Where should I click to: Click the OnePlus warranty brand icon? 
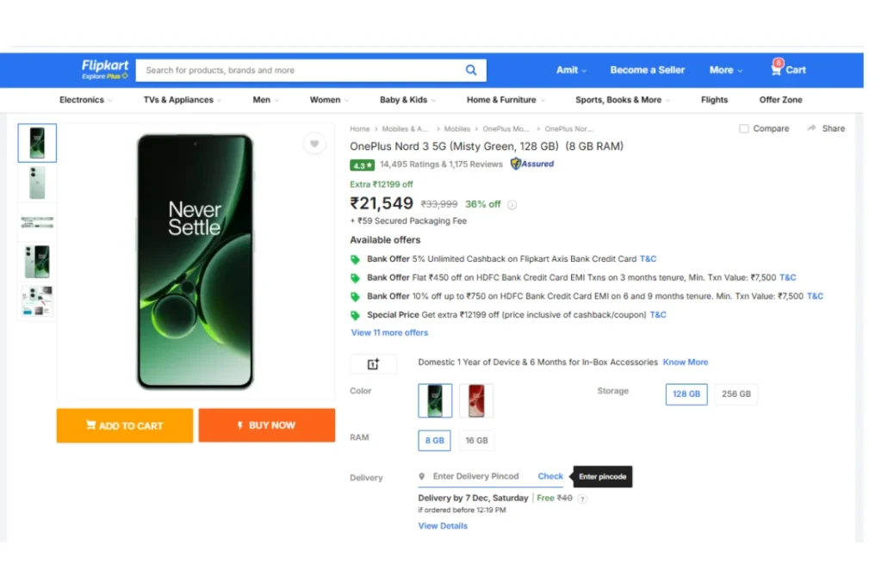[373, 364]
